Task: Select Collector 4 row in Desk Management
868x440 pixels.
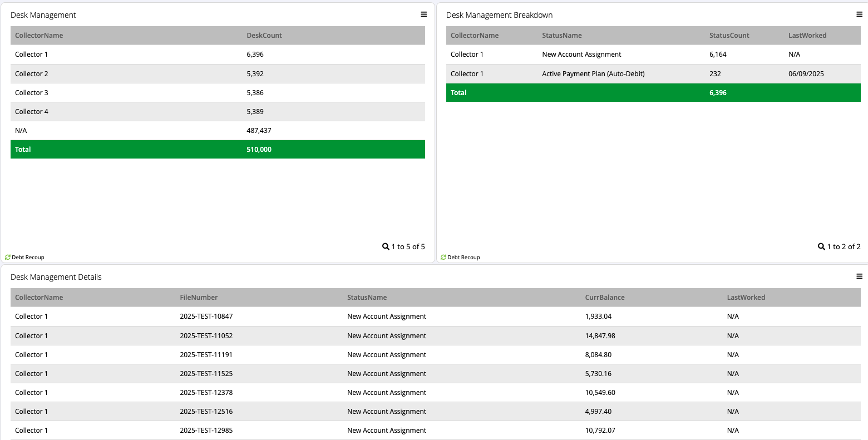Action: coord(32,112)
